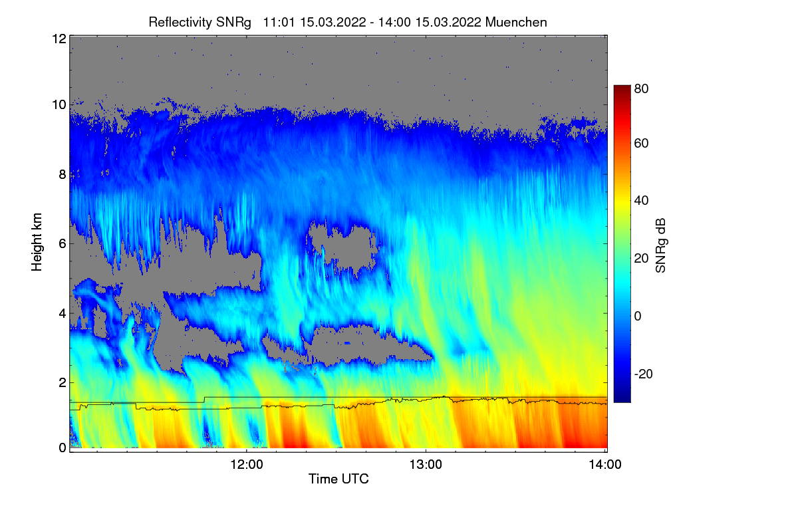Click the height axis label 10
Image resolution: width=798 pixels, height=532 pixels.
tap(59, 104)
